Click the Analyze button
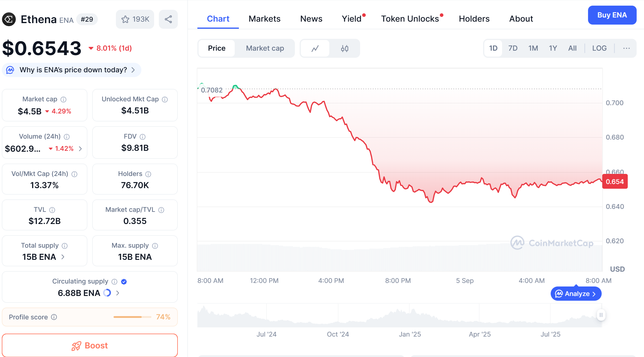Viewport: 644px width, 357px height. (x=576, y=294)
